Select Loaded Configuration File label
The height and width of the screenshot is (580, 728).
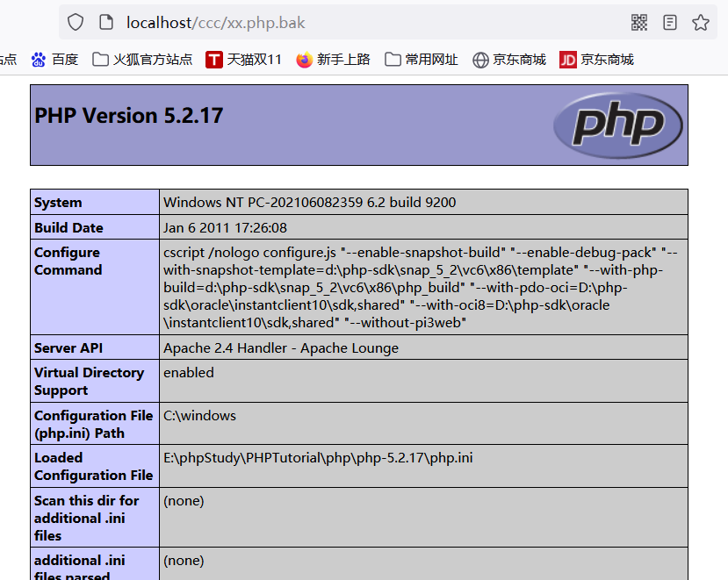93,466
